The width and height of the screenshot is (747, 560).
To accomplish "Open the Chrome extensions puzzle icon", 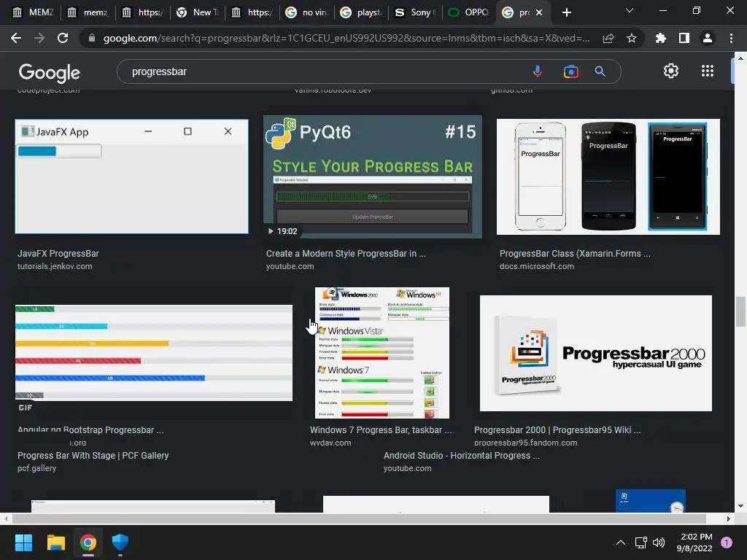I will 660,38.
